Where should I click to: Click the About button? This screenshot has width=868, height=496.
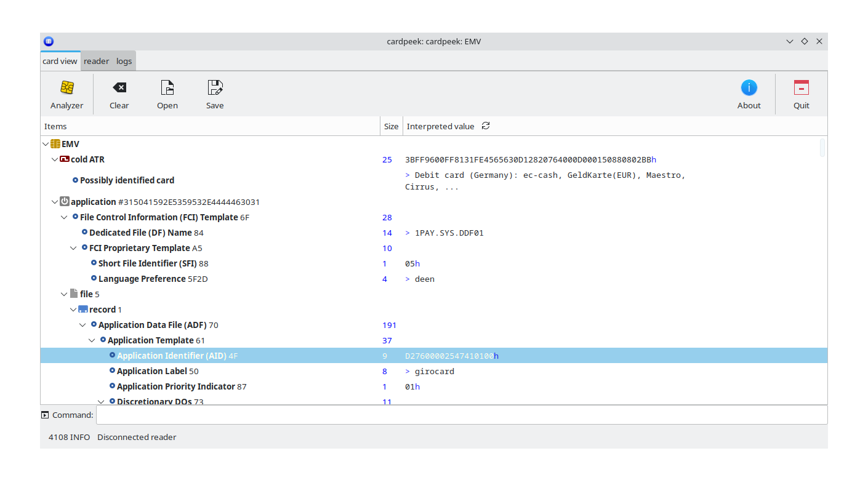tap(749, 92)
